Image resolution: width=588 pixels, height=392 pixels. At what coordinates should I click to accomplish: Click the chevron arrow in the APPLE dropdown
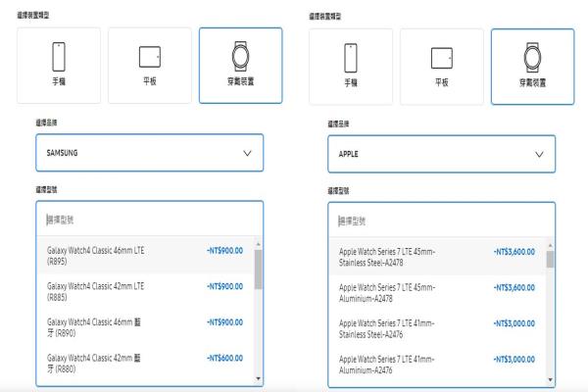coord(539,154)
